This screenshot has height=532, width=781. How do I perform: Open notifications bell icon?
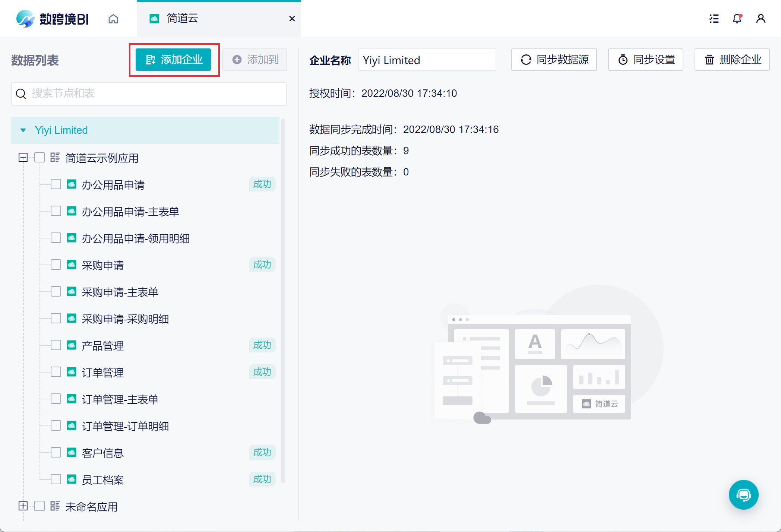tap(737, 19)
